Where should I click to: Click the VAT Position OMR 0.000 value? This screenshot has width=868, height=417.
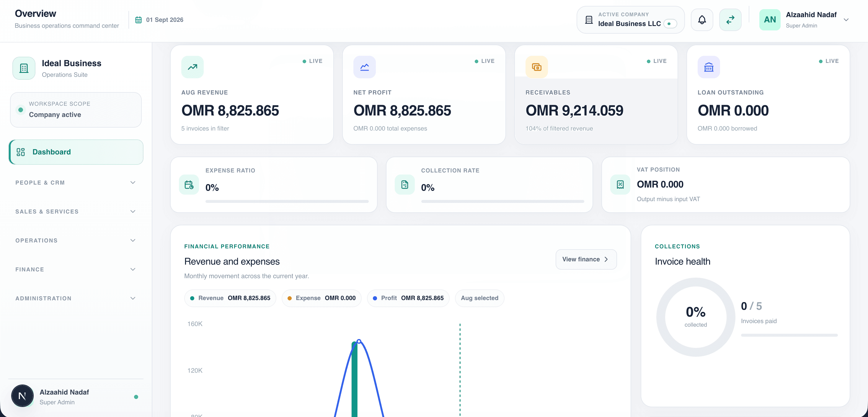pos(660,184)
